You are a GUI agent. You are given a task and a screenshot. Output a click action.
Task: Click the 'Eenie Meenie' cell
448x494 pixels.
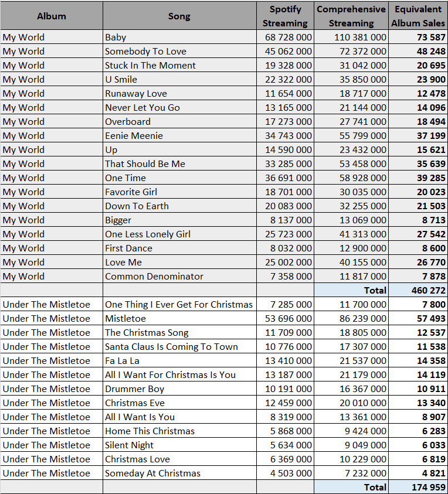[x=179, y=136]
